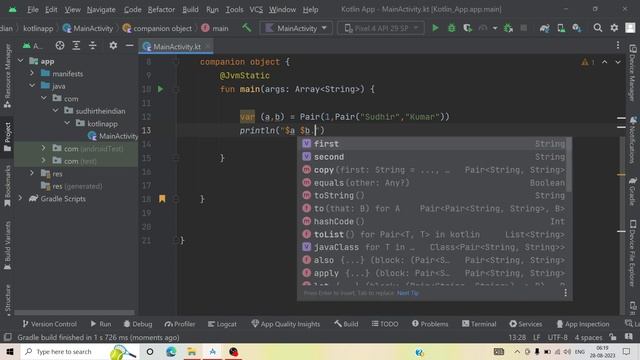Open Version Control tool window

(49, 324)
